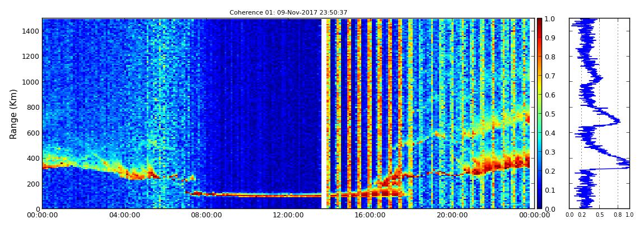
Task: Click the 600 range tick label
Action: (33, 133)
